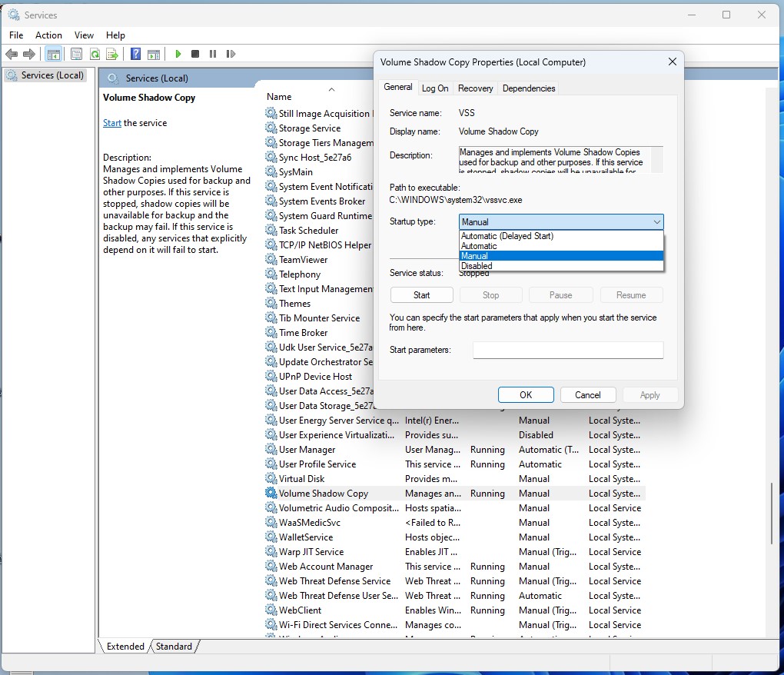This screenshot has width=784, height=675.
Task: Select Wi-Fi Direct Services Connection row
Action: (455, 624)
